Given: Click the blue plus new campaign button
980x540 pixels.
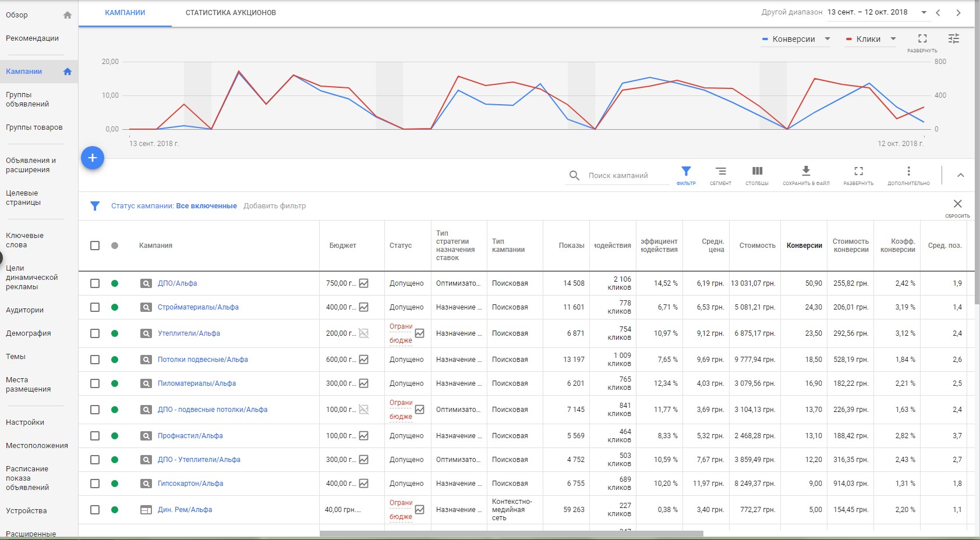Looking at the screenshot, I should (x=92, y=158).
